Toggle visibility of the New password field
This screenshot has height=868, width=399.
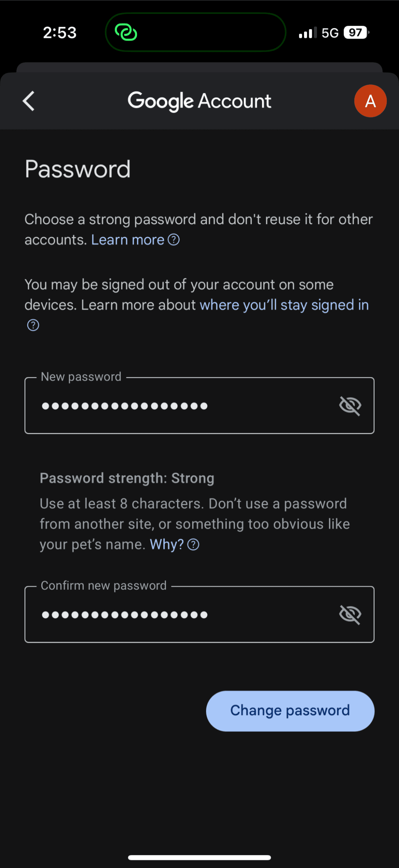tap(351, 406)
